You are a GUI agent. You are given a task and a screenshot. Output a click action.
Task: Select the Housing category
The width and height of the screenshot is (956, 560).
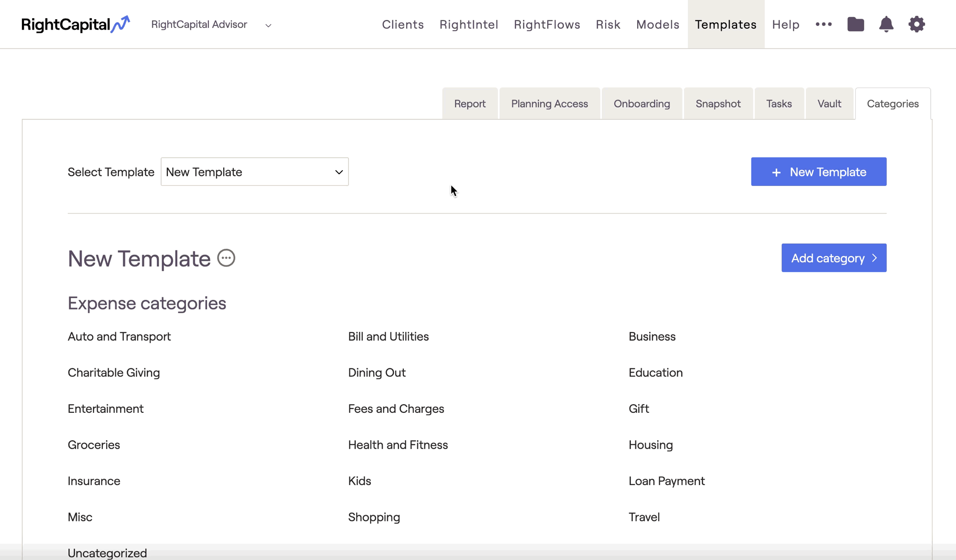(x=651, y=445)
